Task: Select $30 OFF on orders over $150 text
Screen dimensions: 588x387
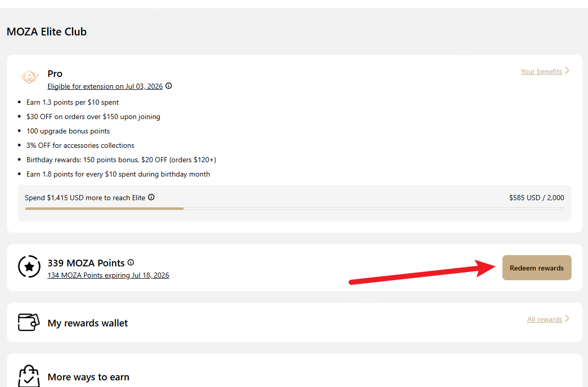Action: tap(93, 117)
